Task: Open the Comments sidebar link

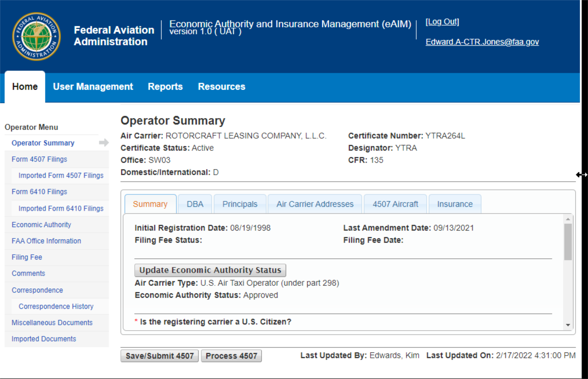Action: point(28,273)
